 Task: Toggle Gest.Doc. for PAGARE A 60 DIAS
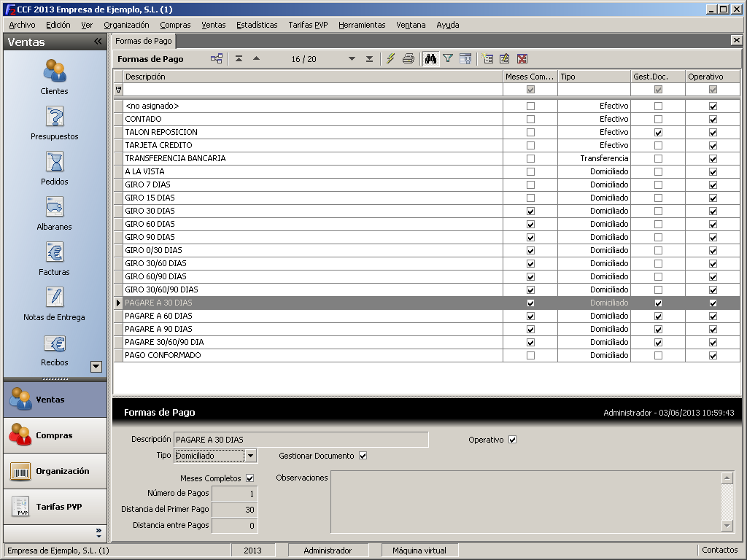coord(658,316)
